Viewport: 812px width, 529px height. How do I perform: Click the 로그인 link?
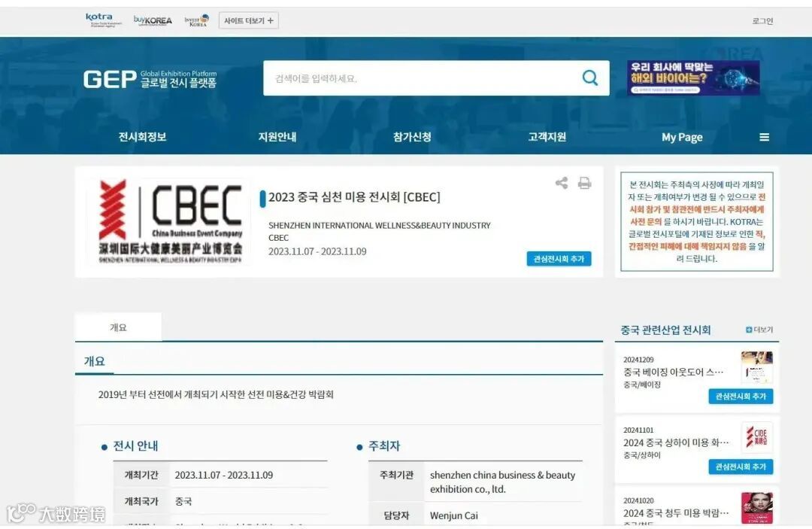click(x=762, y=21)
